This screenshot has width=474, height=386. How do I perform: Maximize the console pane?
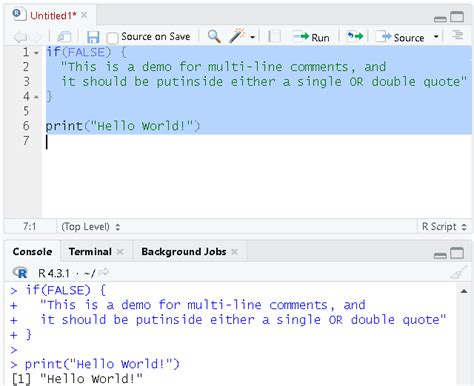[457, 253]
